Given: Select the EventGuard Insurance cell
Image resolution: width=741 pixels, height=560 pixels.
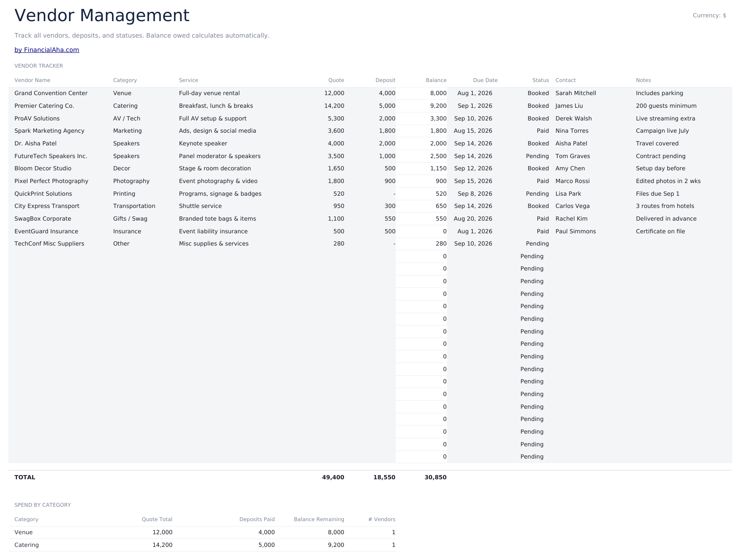Looking at the screenshot, I should [x=46, y=232].
